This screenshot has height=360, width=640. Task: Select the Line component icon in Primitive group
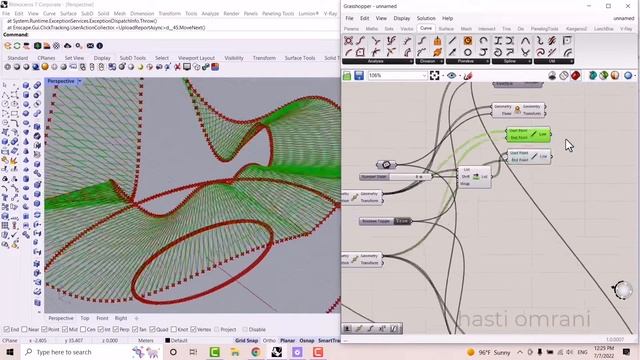coord(452,40)
